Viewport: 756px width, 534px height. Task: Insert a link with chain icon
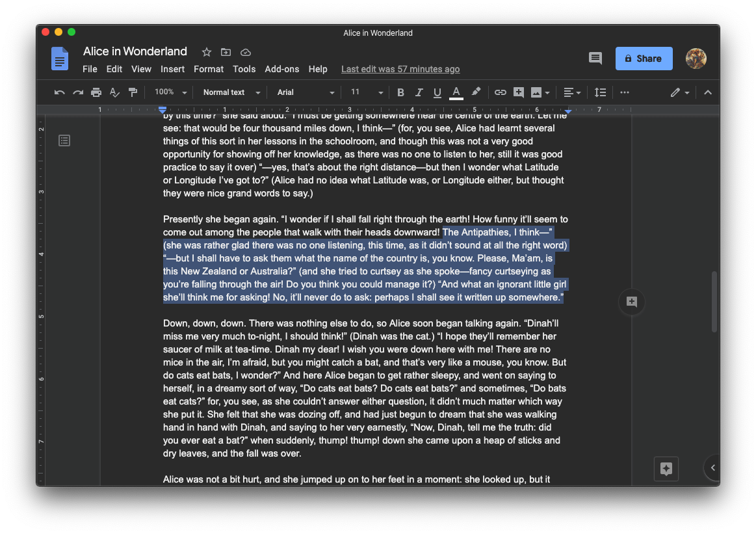[x=500, y=92]
